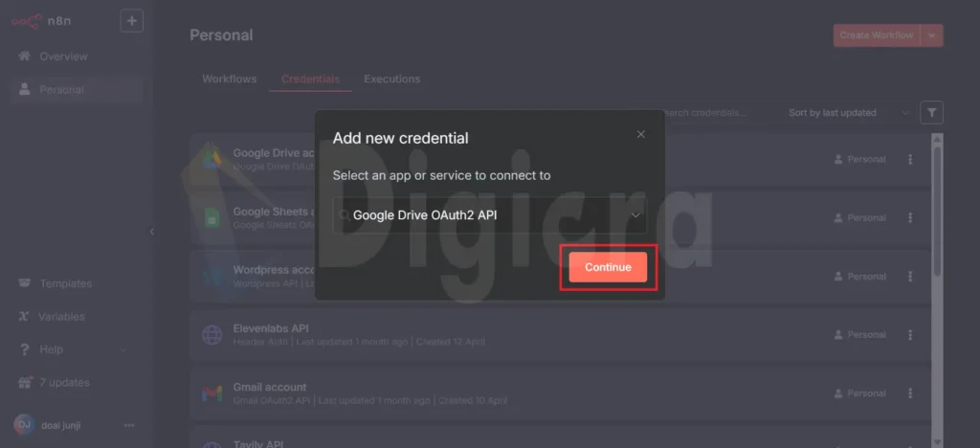Screen dimensions: 980x448
Task: Open options for Gmail account row
Action: pyautogui.click(x=910, y=393)
